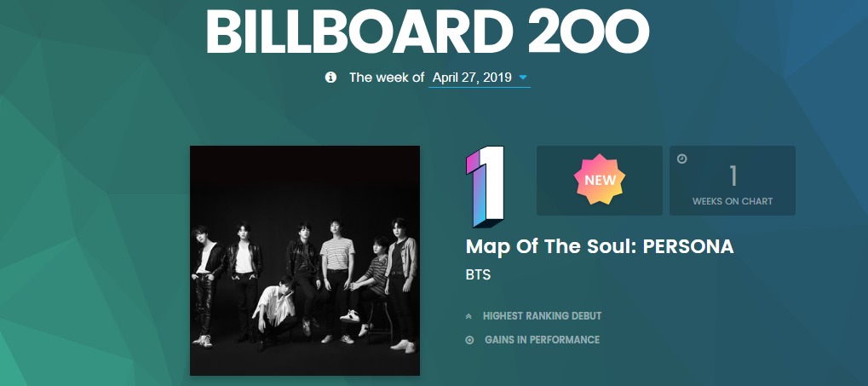This screenshot has width=868, height=386.
Task: Open the BTS album cover image
Action: (305, 261)
